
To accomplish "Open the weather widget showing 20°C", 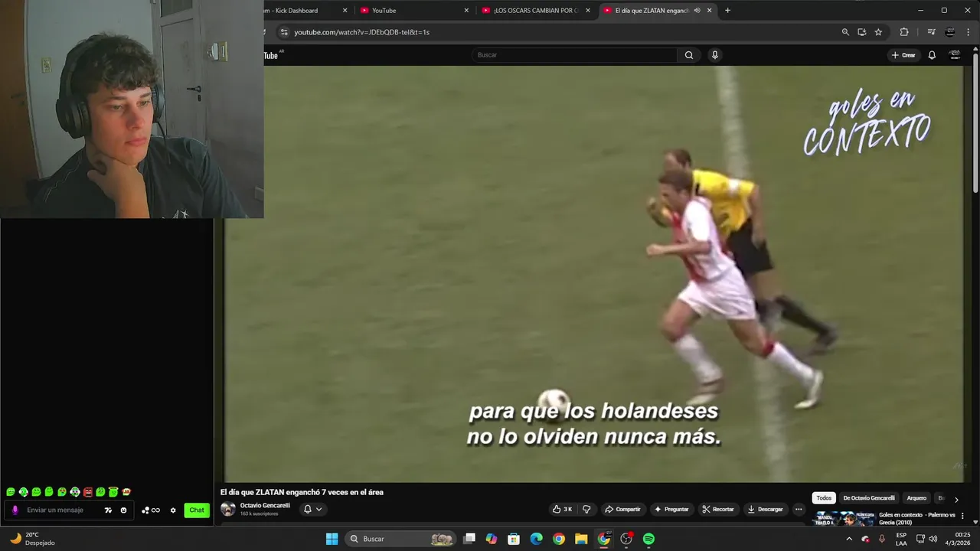I will click(x=32, y=539).
